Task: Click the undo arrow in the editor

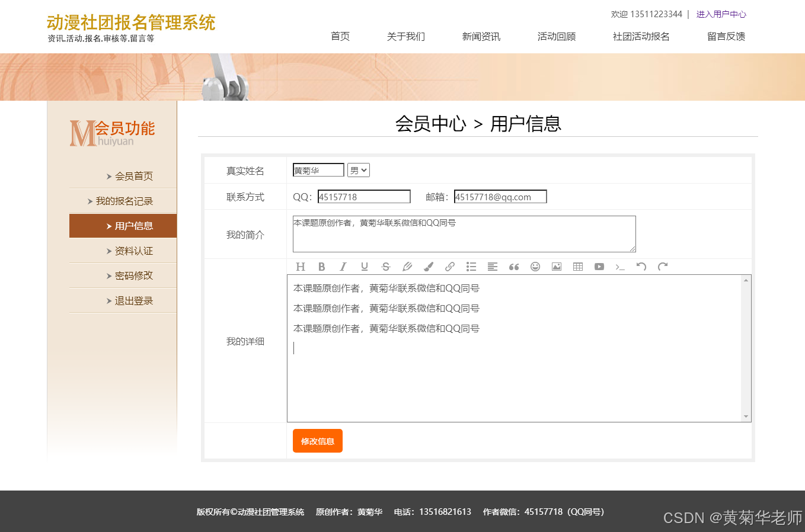Action: point(641,267)
